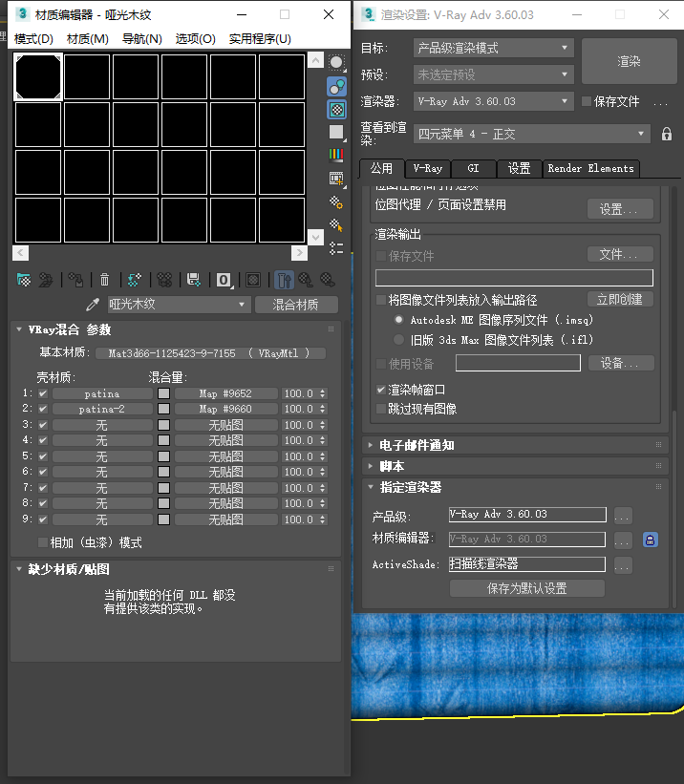Image resolution: width=684 pixels, height=784 pixels.
Task: Open the 模式(D) menu
Action: [x=33, y=39]
